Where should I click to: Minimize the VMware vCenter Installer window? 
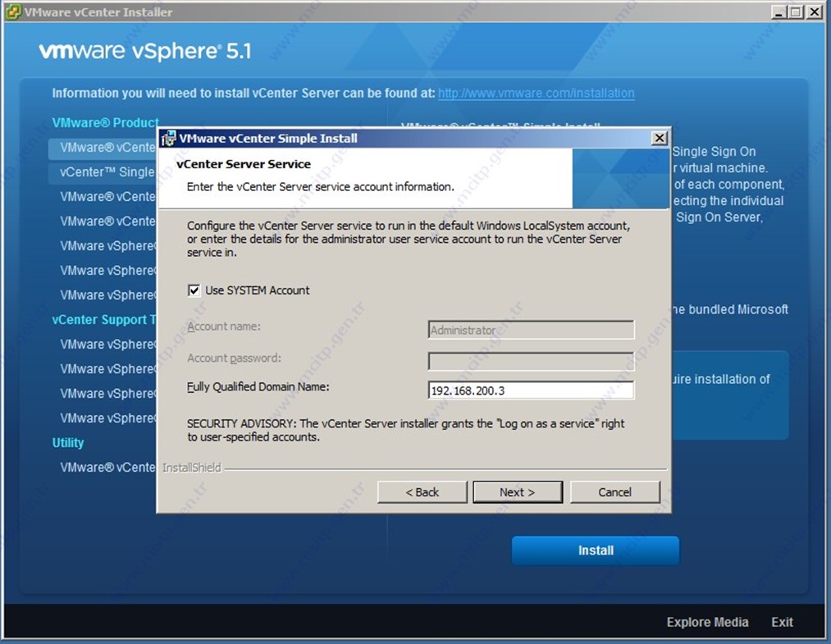pyautogui.click(x=778, y=11)
